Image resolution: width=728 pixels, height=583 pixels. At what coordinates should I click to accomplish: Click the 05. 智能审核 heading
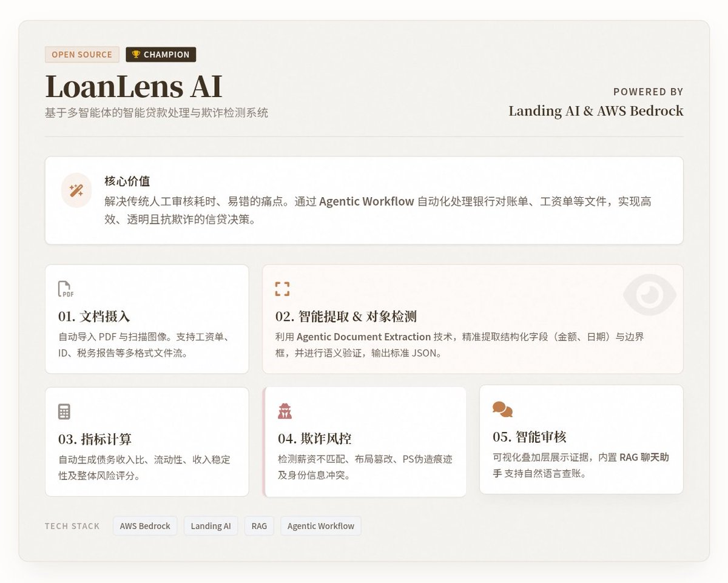(x=530, y=437)
